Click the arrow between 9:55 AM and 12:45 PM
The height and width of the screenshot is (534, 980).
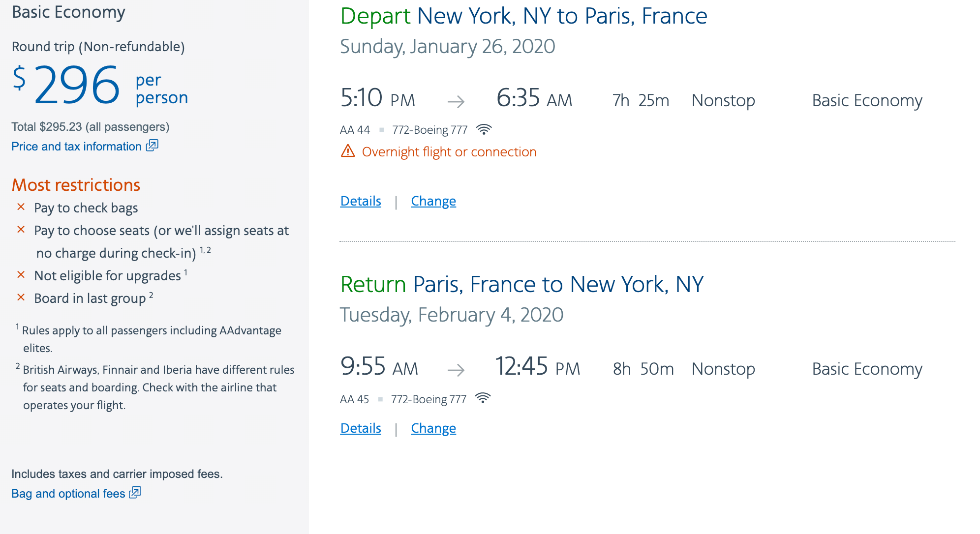pos(456,370)
